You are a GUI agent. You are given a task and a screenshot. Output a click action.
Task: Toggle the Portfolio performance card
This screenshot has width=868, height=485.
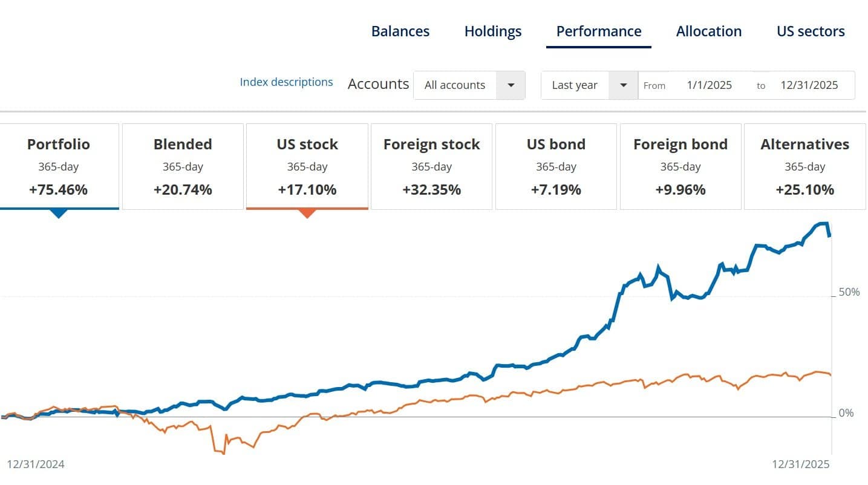pyautogui.click(x=59, y=166)
